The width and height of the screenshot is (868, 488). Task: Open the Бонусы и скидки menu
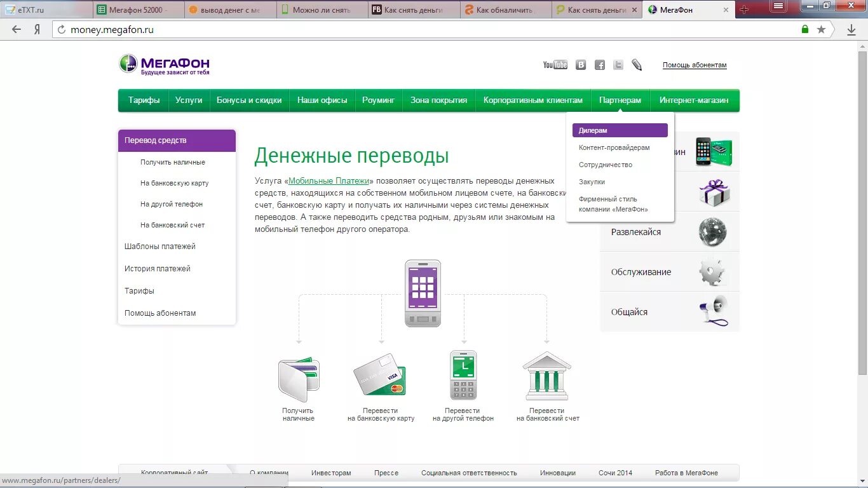(x=249, y=100)
